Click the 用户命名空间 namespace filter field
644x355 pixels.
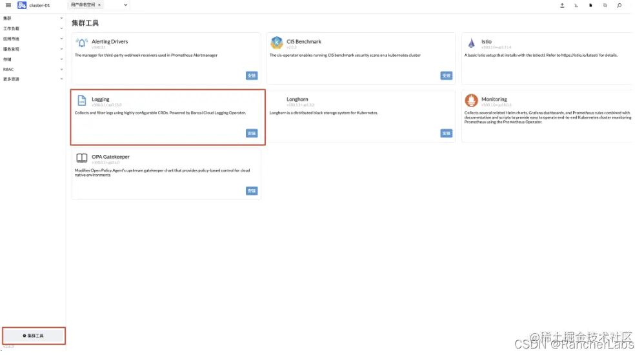click(99, 5)
